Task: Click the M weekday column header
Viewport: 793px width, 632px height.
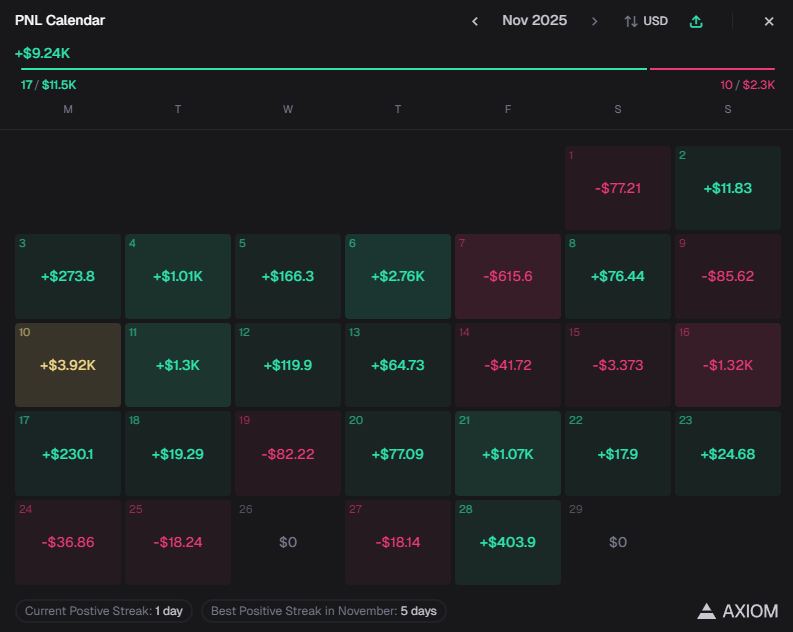Action: tap(68, 109)
